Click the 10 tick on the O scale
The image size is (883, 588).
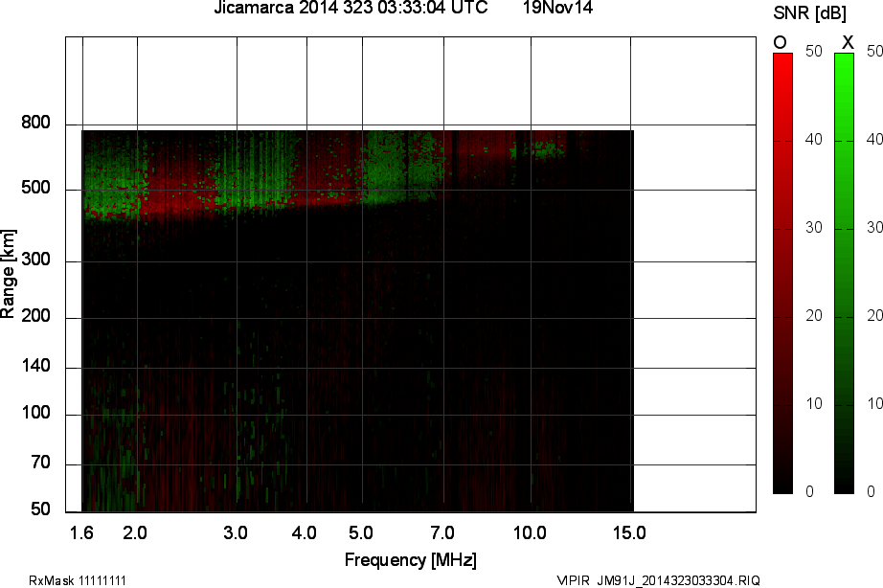click(814, 403)
